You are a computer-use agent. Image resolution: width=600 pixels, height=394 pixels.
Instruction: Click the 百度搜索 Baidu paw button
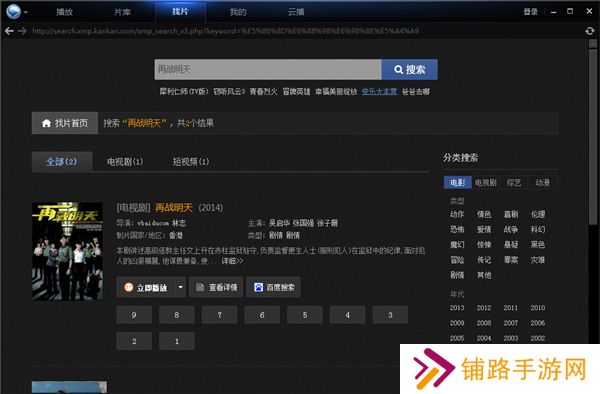[274, 287]
